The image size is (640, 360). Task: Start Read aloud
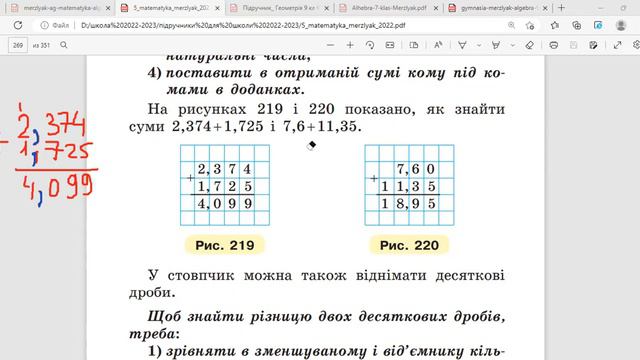[438, 45]
